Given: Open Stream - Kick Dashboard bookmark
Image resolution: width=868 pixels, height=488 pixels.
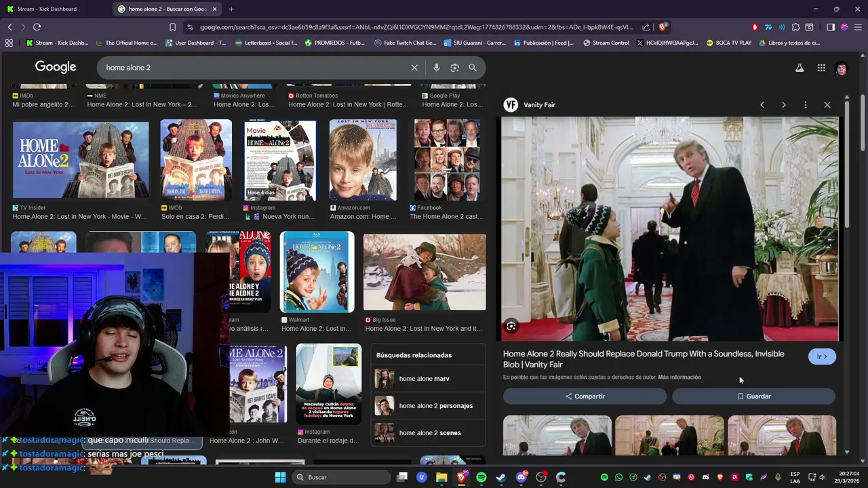Looking at the screenshot, I should coord(58,43).
